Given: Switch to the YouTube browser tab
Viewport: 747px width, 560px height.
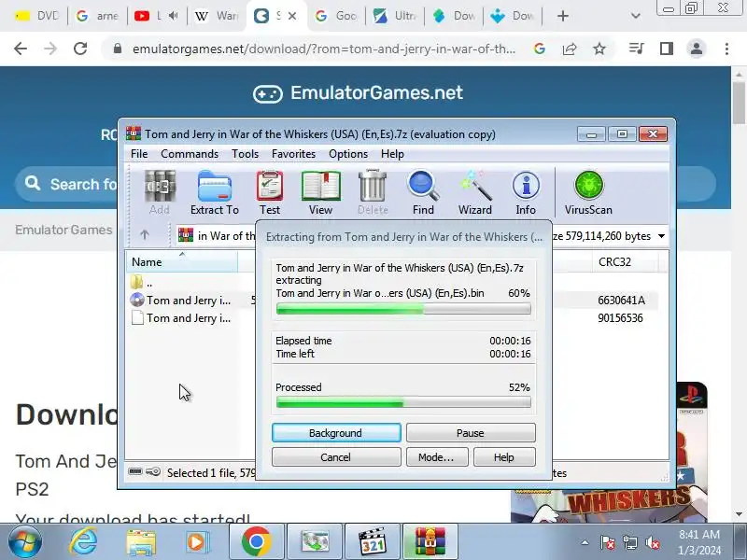Looking at the screenshot, I should (x=156, y=16).
